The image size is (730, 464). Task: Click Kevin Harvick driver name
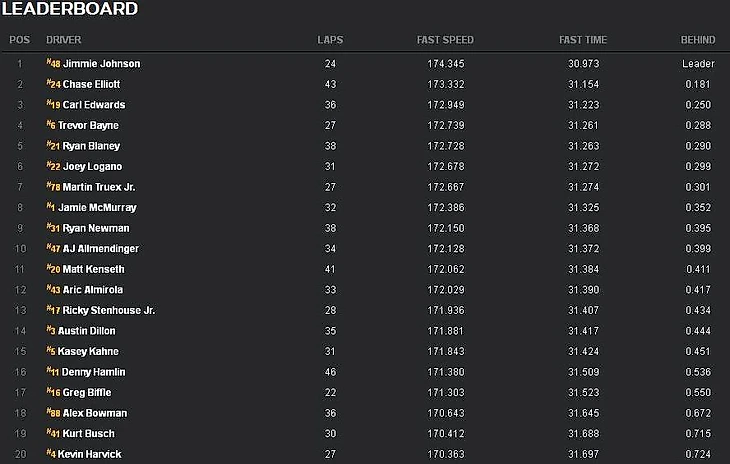click(94, 455)
